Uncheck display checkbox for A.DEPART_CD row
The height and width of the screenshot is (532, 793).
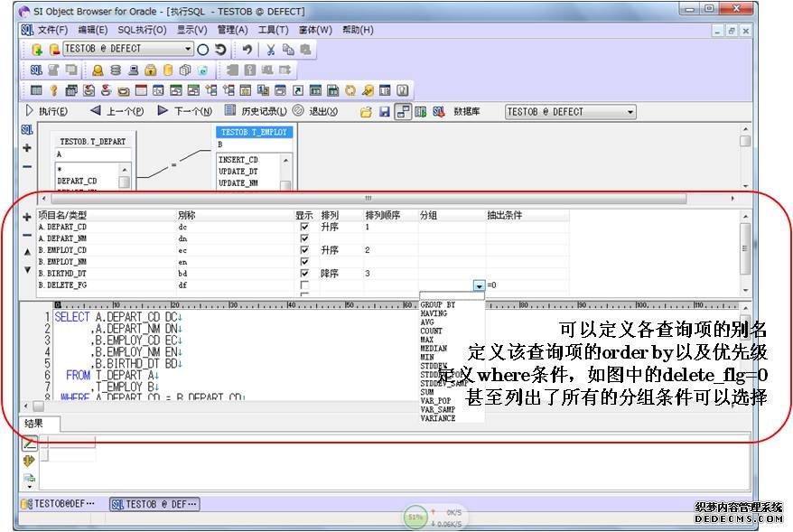click(304, 228)
